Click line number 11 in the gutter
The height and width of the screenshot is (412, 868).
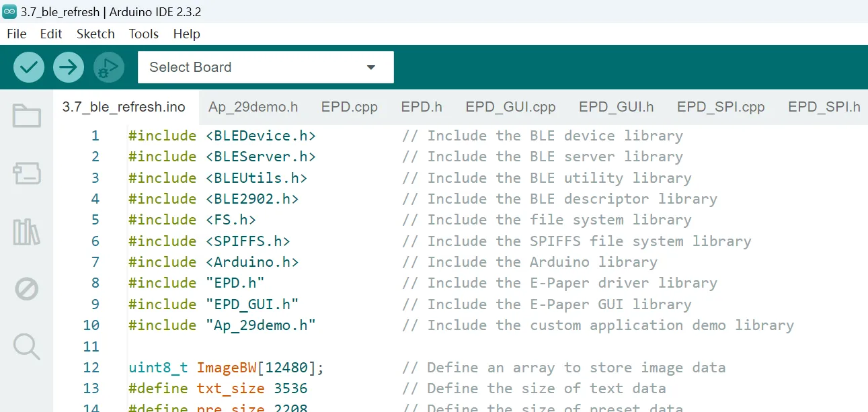(x=90, y=347)
